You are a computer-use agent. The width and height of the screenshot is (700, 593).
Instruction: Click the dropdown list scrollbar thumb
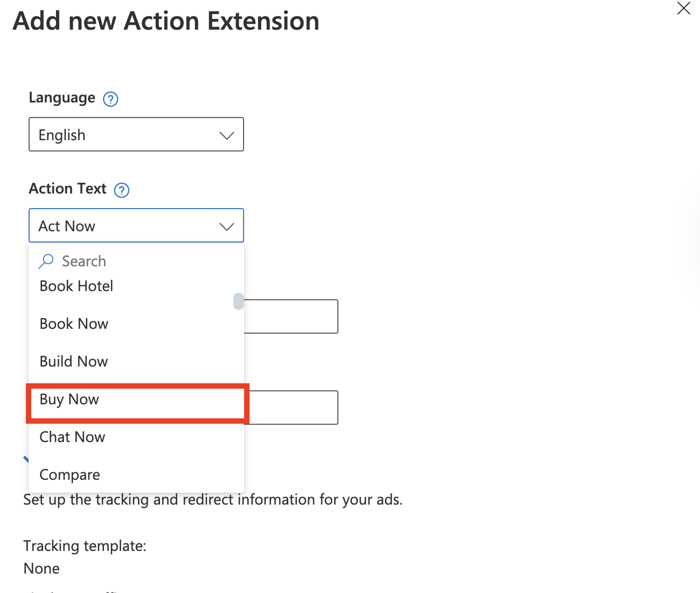(x=238, y=301)
